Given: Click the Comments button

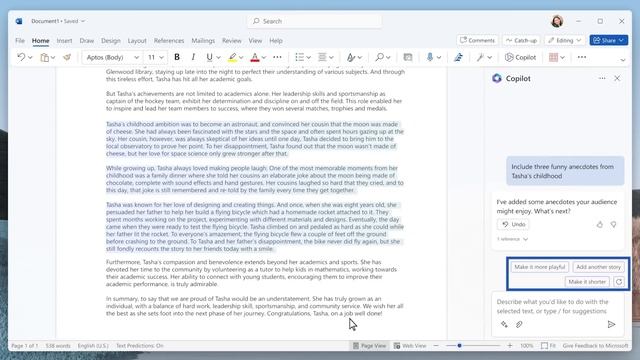Looking at the screenshot, I should coord(477,40).
